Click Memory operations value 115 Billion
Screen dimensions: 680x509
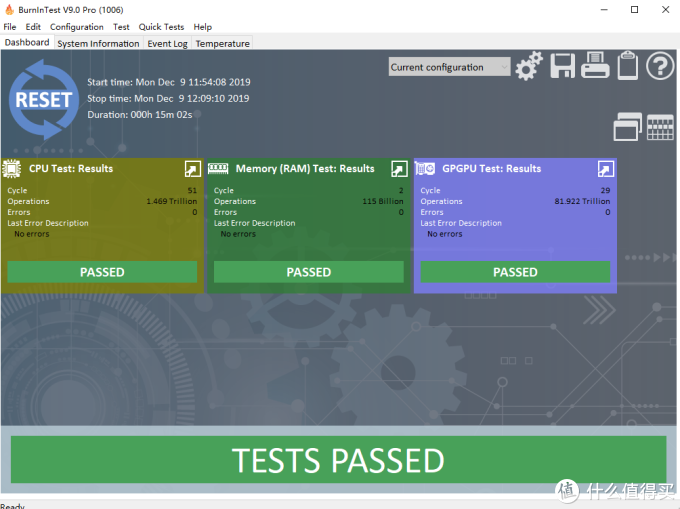[383, 201]
